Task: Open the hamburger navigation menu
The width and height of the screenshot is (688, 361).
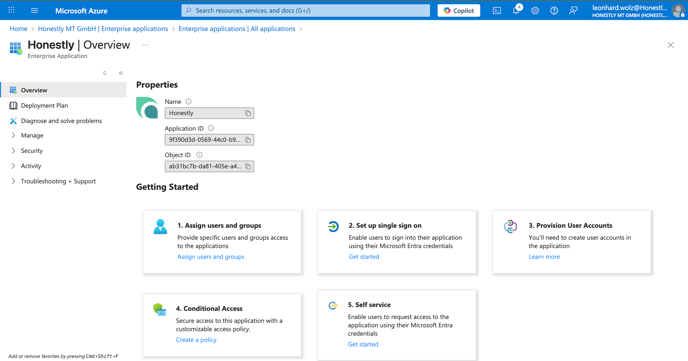Action: pyautogui.click(x=34, y=11)
